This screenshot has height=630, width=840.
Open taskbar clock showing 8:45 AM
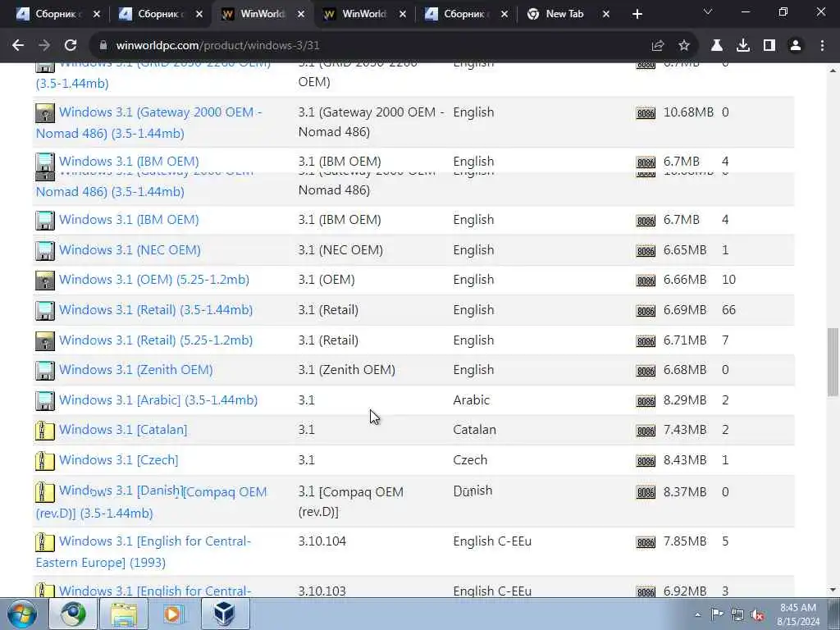tap(798, 614)
